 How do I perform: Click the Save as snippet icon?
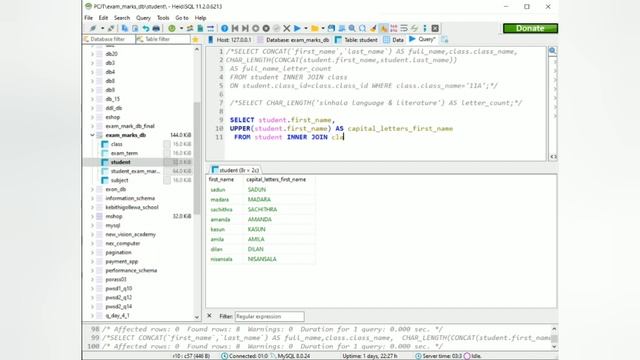pyautogui.click(x=342, y=28)
